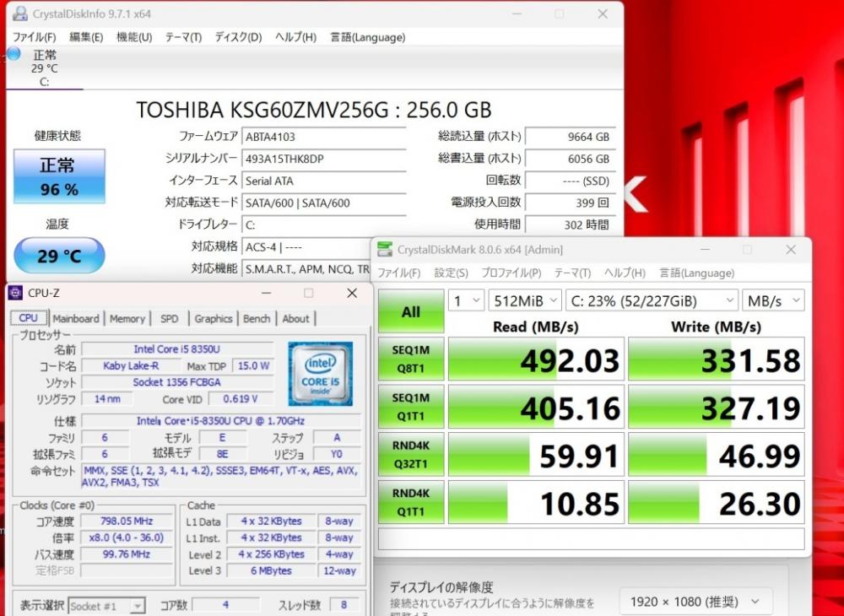Open the ファイル(F) menu in CrystalDiskInfo
The width and height of the screenshot is (844, 616).
click(35, 37)
